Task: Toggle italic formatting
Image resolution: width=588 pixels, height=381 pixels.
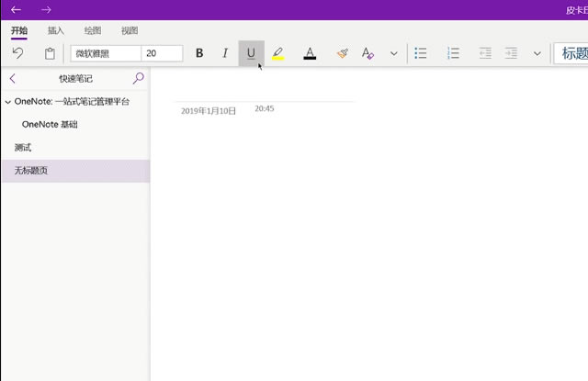Action: click(x=225, y=53)
